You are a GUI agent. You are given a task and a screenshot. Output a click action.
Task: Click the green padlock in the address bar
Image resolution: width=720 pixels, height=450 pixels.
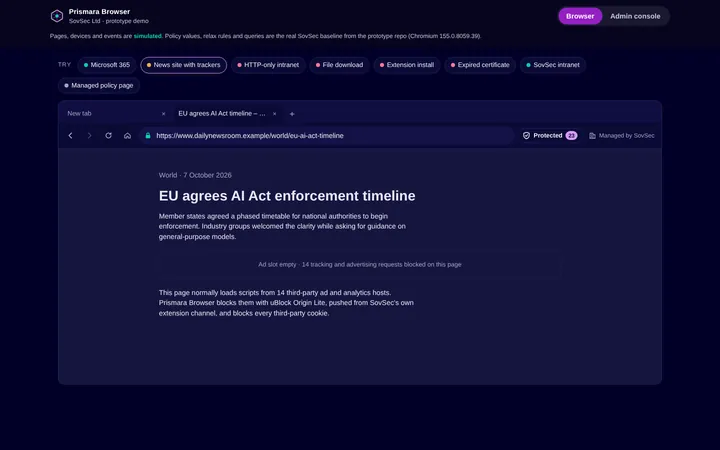pos(148,135)
